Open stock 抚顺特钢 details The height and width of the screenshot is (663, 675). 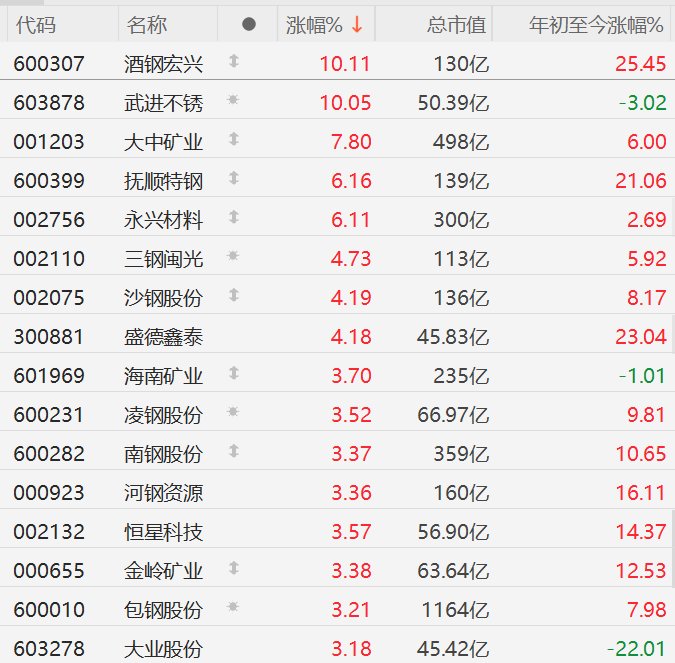coord(164,180)
